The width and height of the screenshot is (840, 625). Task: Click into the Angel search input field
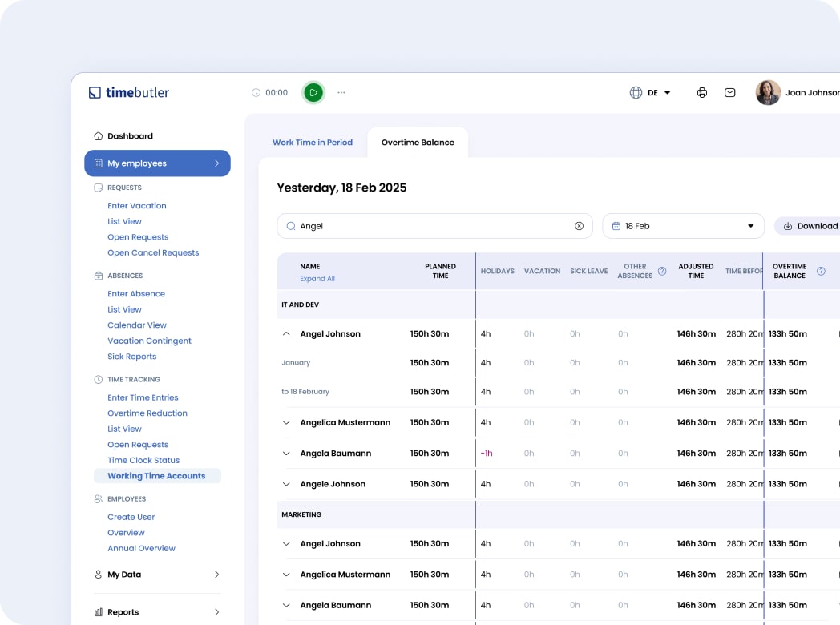click(433, 226)
